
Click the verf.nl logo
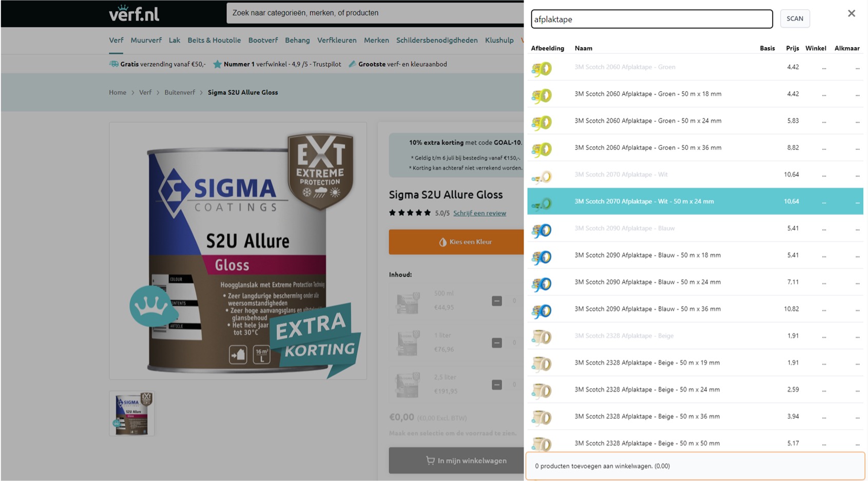(x=134, y=14)
